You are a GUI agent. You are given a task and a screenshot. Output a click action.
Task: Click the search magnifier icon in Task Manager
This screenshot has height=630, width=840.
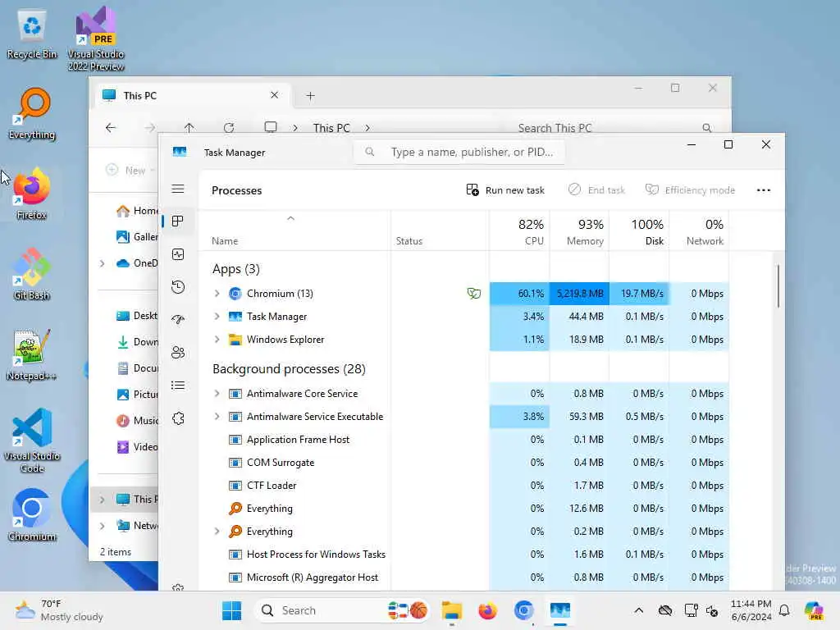[370, 152]
